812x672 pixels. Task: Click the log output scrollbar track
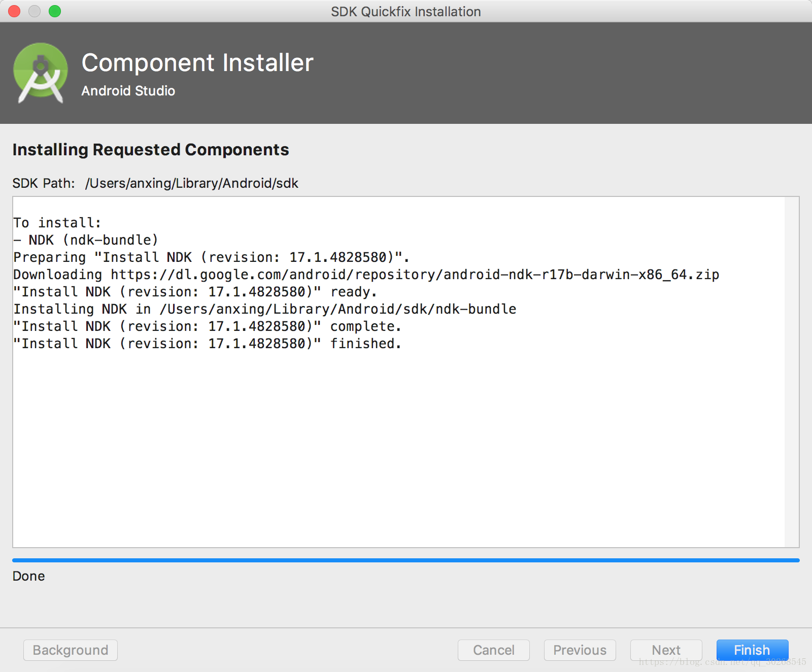pos(791,372)
